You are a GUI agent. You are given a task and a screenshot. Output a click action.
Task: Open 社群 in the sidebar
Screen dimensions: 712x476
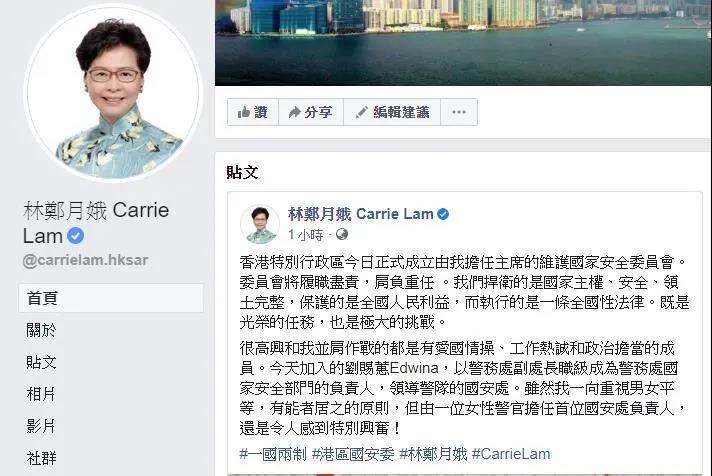click(41, 458)
